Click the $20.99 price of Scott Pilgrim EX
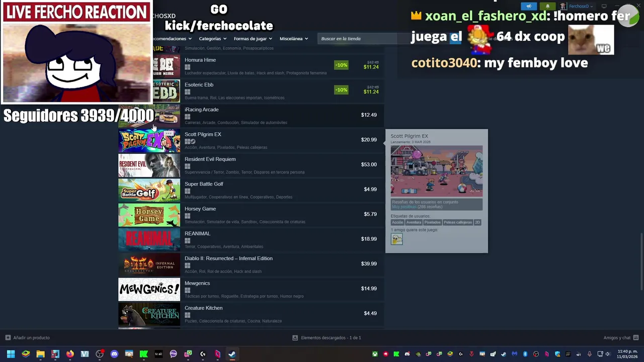This screenshot has height=362, width=644. (369, 140)
